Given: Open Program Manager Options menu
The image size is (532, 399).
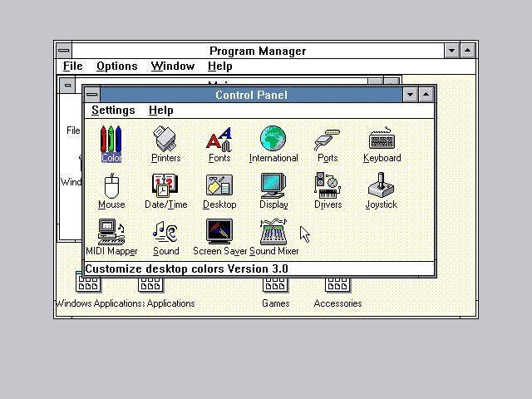Looking at the screenshot, I should 117,66.
